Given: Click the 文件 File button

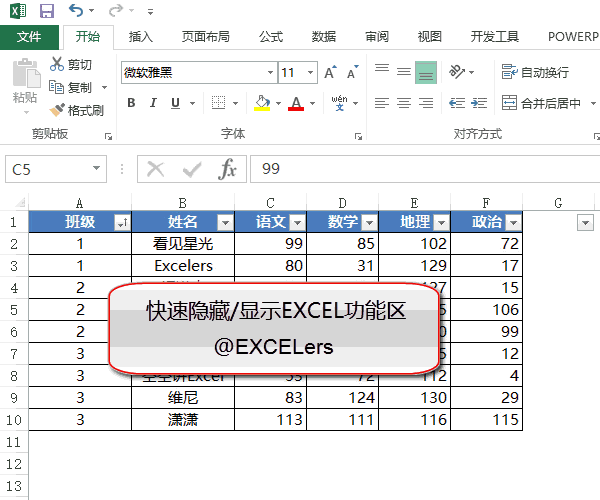Looking at the screenshot, I should coord(29,36).
